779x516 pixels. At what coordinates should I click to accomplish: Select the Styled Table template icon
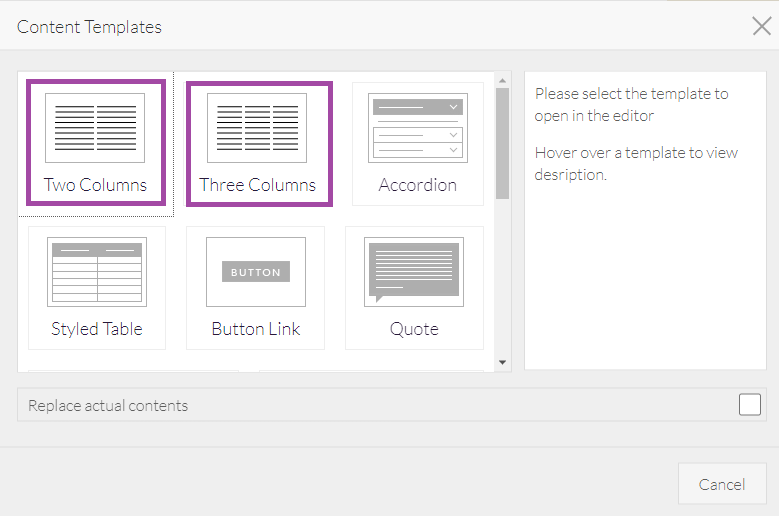(x=96, y=272)
